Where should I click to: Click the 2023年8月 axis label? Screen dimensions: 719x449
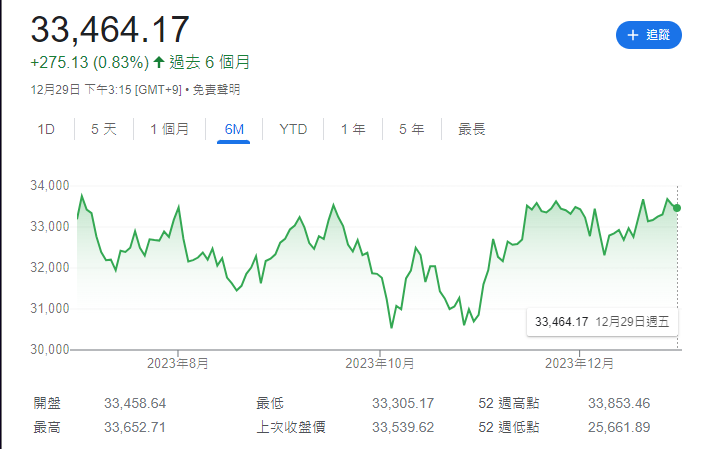(x=178, y=362)
